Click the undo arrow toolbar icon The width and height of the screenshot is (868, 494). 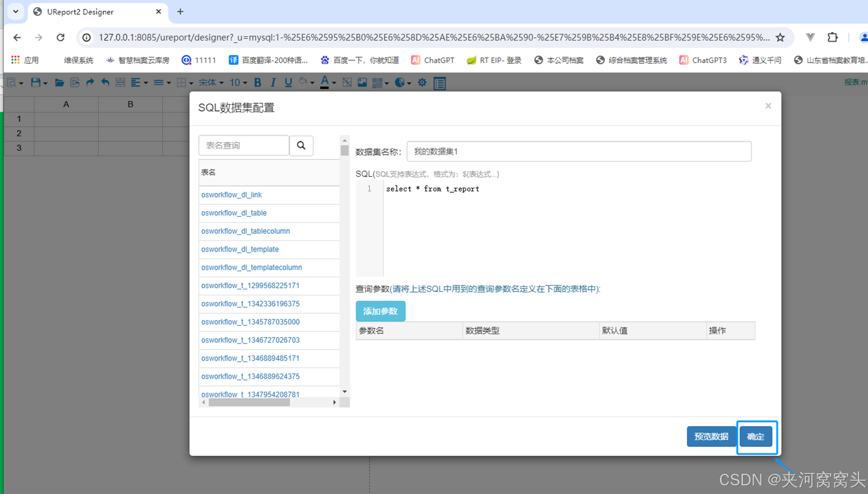tap(105, 82)
